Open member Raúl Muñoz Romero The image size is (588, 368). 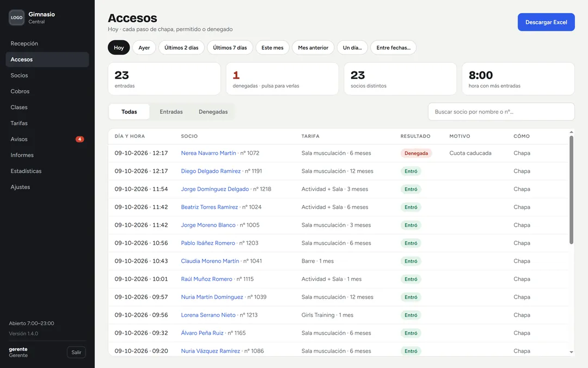[207, 279]
